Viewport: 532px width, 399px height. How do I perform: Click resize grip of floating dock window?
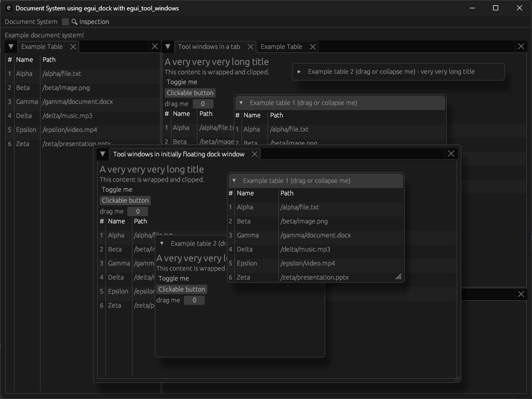[x=457, y=378]
